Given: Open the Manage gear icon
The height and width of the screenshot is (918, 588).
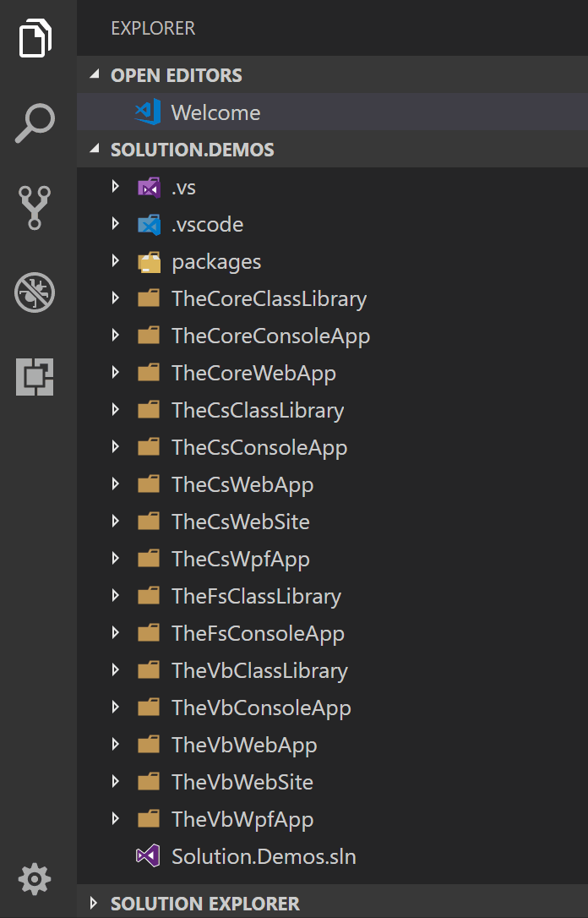Looking at the screenshot, I should (x=35, y=879).
